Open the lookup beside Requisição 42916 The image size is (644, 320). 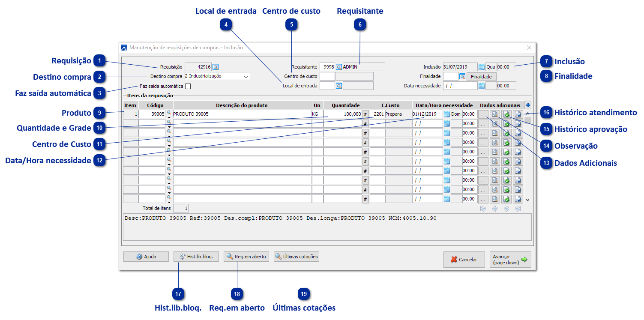click(x=216, y=67)
